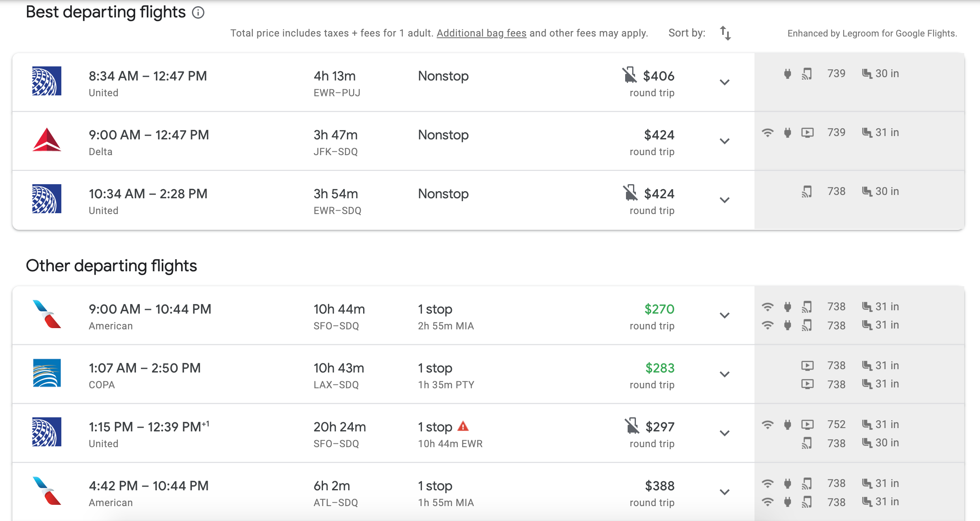Image resolution: width=980 pixels, height=521 pixels.
Task: Expand the 8:34 AM United flight details
Action: [x=724, y=82]
